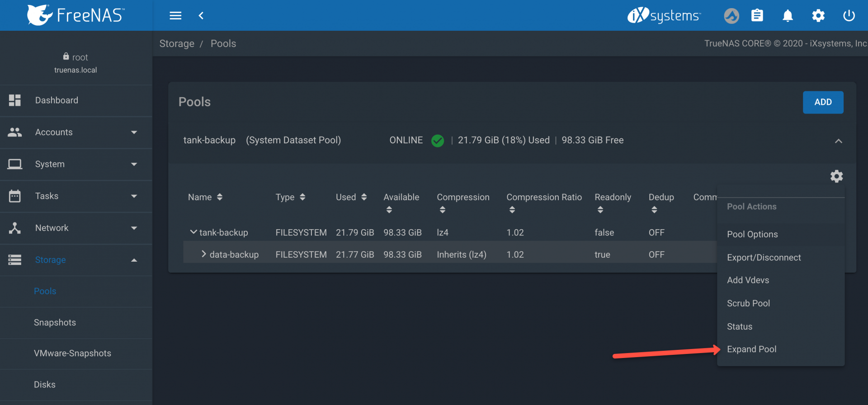Collapse tank-backup dataset tree row
The height and width of the screenshot is (405, 868).
tap(193, 232)
